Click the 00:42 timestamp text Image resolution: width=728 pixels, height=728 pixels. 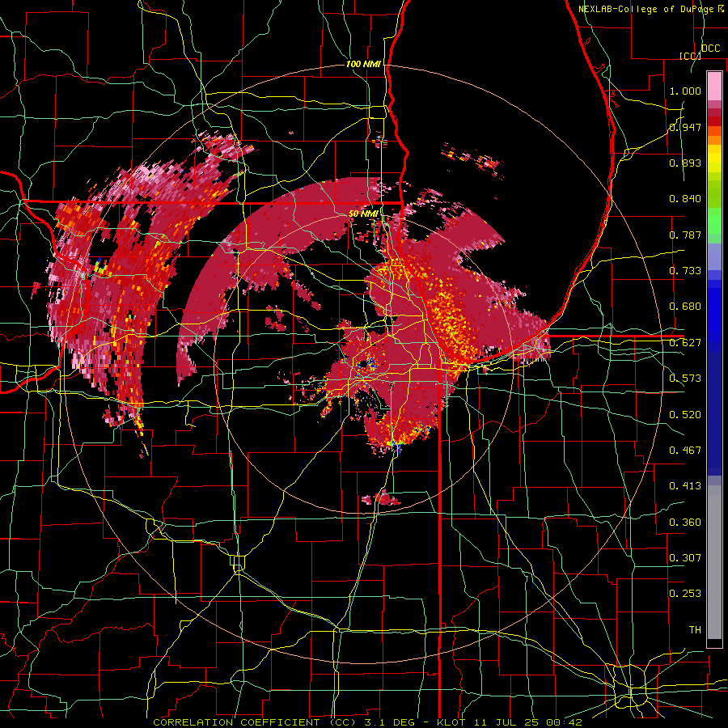(x=565, y=722)
